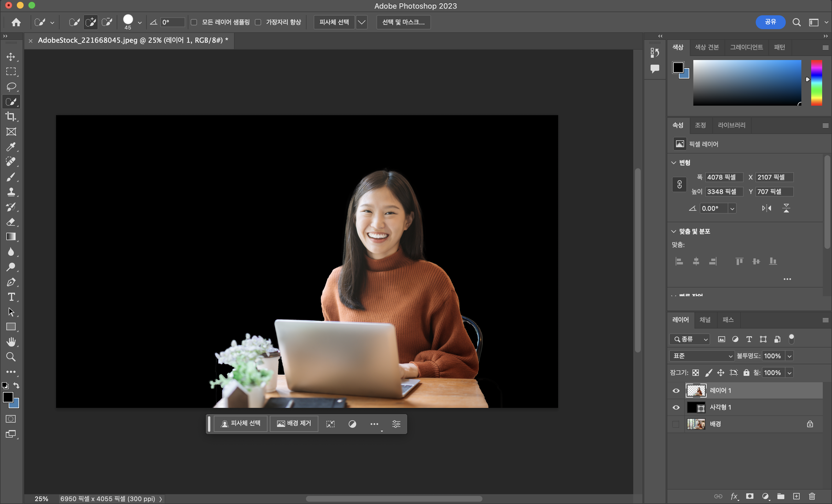The height and width of the screenshot is (504, 832).
Task: Select the Crop tool
Action: (11, 117)
